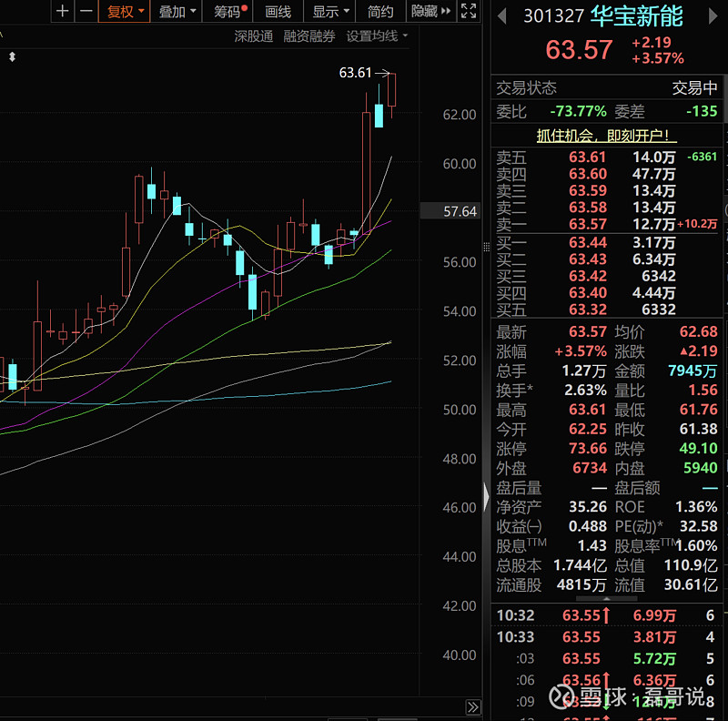Click the 交易状态 status 交易中

coord(694,87)
